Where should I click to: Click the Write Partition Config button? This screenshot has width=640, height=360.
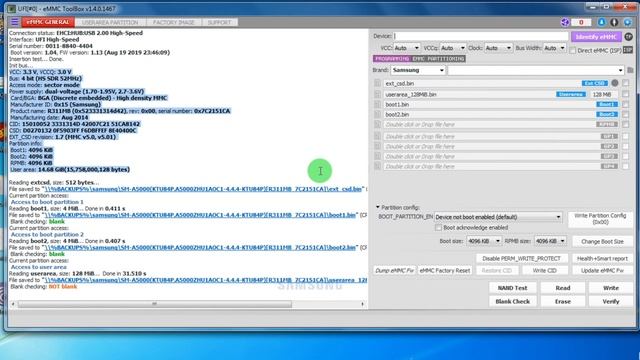(x=600, y=219)
